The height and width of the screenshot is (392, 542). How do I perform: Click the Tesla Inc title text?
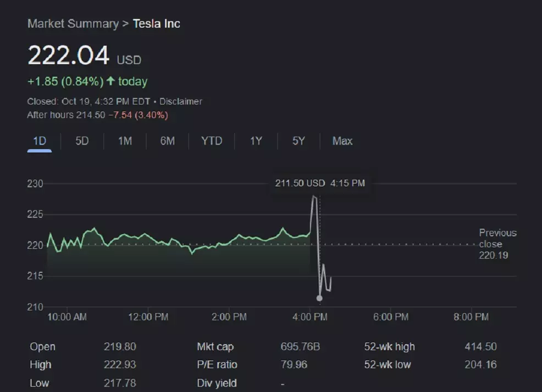point(156,24)
